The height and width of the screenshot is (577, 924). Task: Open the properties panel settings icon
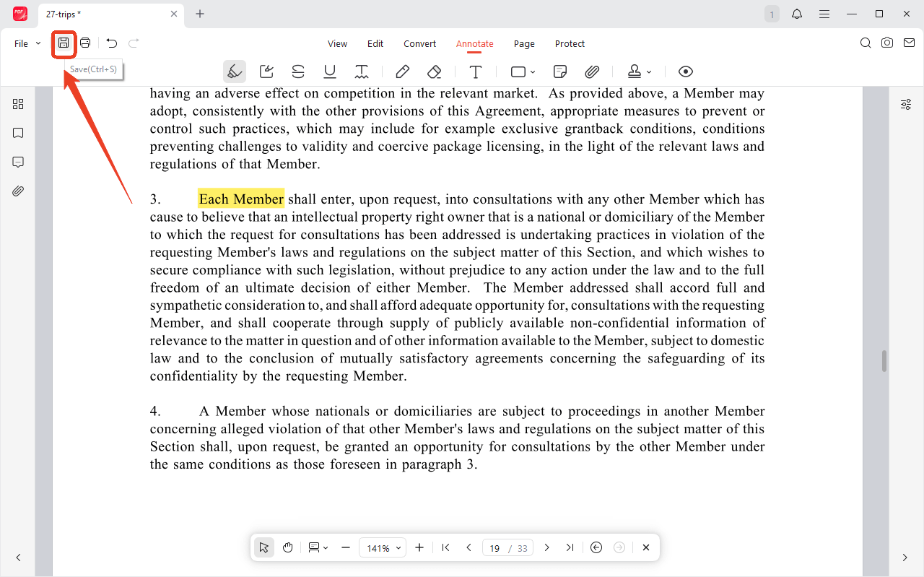pos(906,104)
